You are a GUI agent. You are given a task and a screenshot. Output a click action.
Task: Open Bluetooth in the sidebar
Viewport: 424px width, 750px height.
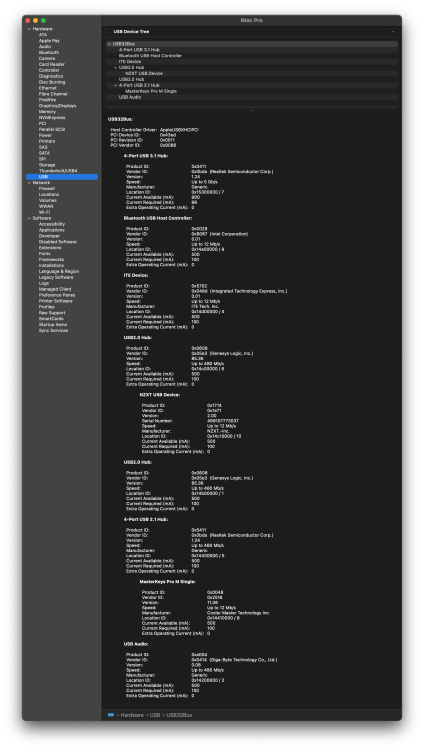coord(49,53)
